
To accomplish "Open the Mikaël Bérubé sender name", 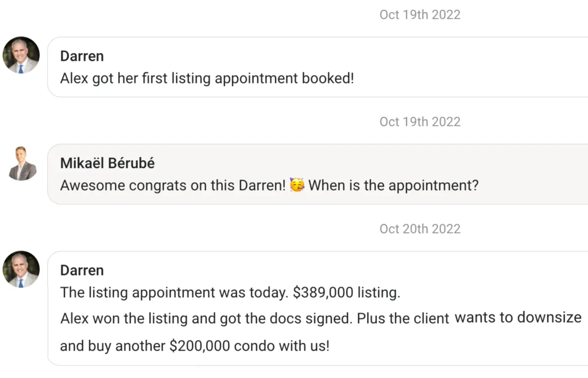I will [x=107, y=163].
